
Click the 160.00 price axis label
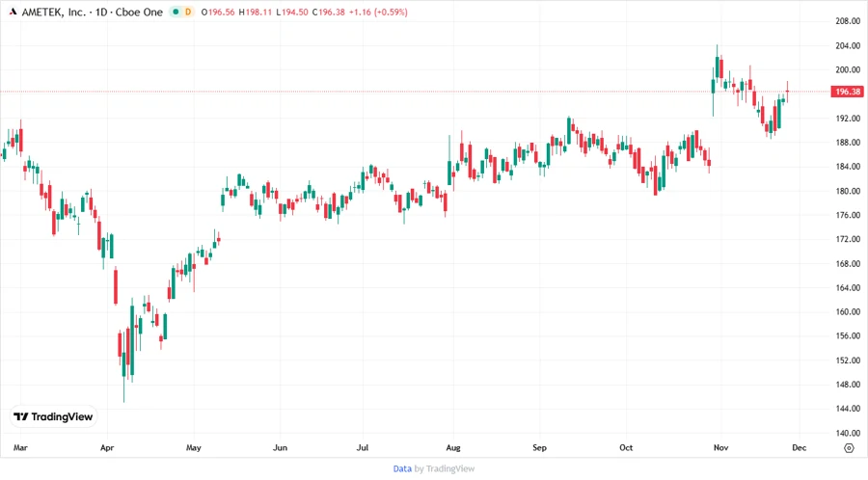tap(848, 311)
